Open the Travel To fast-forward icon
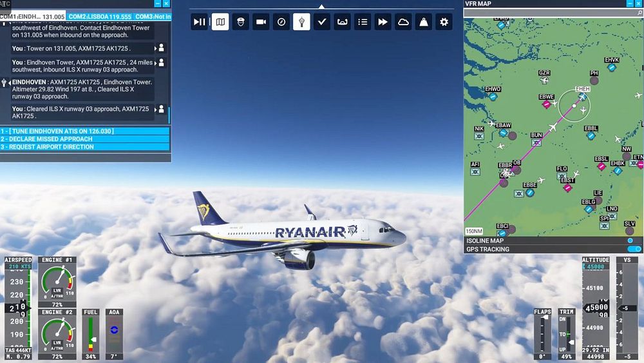Screen dimensions: 644x363 (383, 22)
